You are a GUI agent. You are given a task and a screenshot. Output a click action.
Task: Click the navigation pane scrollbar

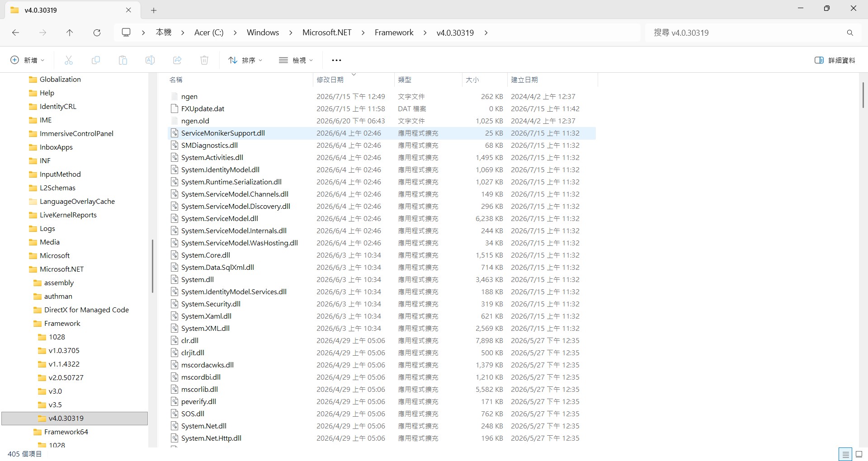coord(152,266)
